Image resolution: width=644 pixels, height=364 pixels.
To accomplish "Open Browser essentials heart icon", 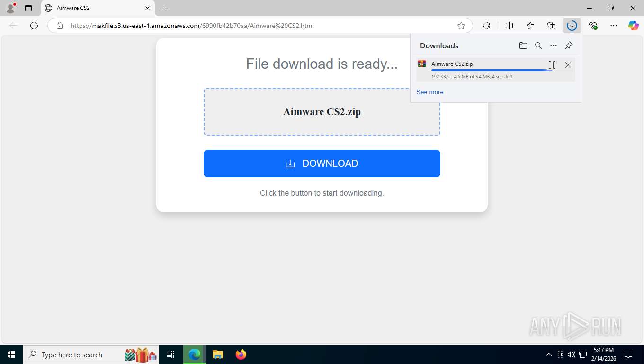I will (x=593, y=26).
